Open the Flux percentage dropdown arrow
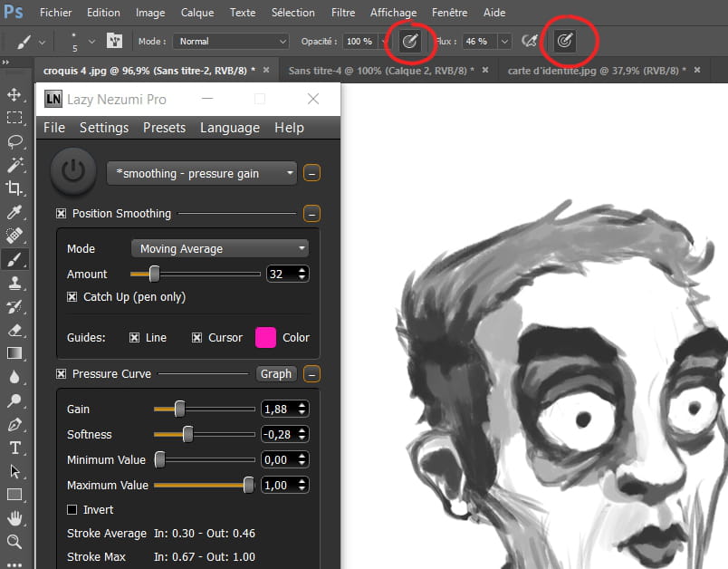The width and height of the screenshot is (728, 569). pyautogui.click(x=504, y=42)
